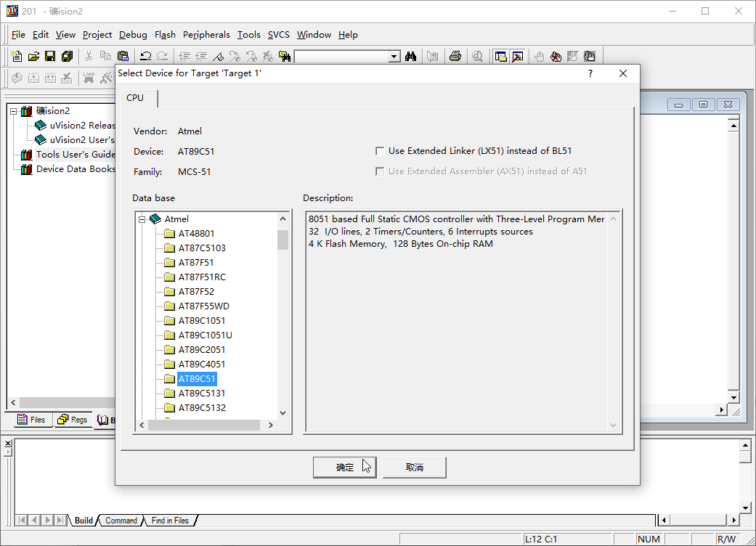Collapse the Atmel vendor tree node
The width and height of the screenshot is (756, 546).
pyautogui.click(x=142, y=219)
